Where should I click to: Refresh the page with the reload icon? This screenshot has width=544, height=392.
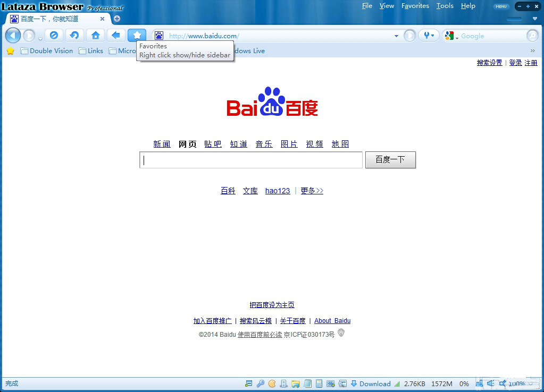click(74, 35)
